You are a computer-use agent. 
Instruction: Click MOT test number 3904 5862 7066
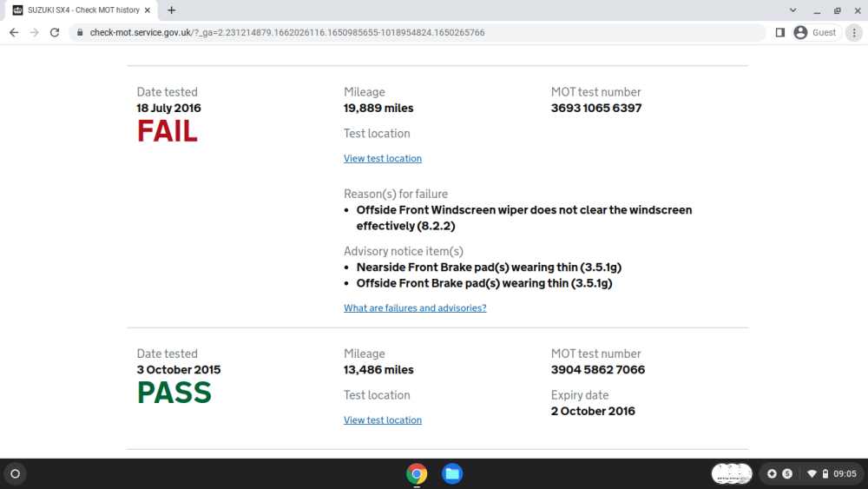[598, 370]
